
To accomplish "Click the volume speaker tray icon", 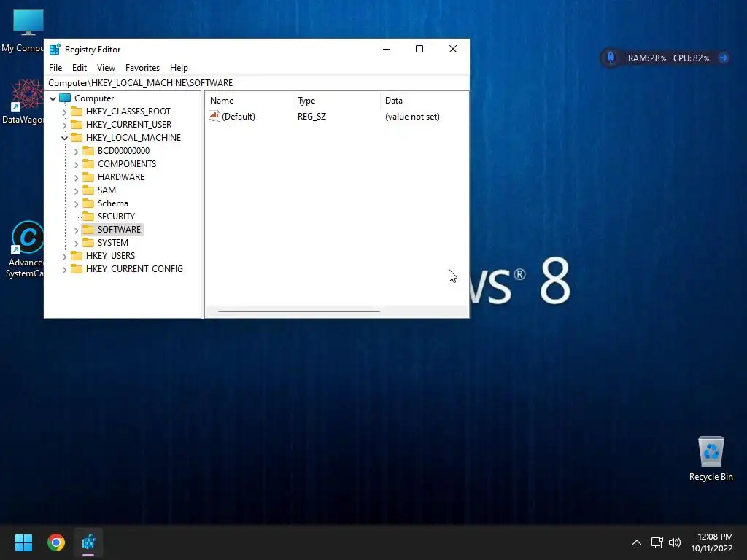I will point(675,542).
